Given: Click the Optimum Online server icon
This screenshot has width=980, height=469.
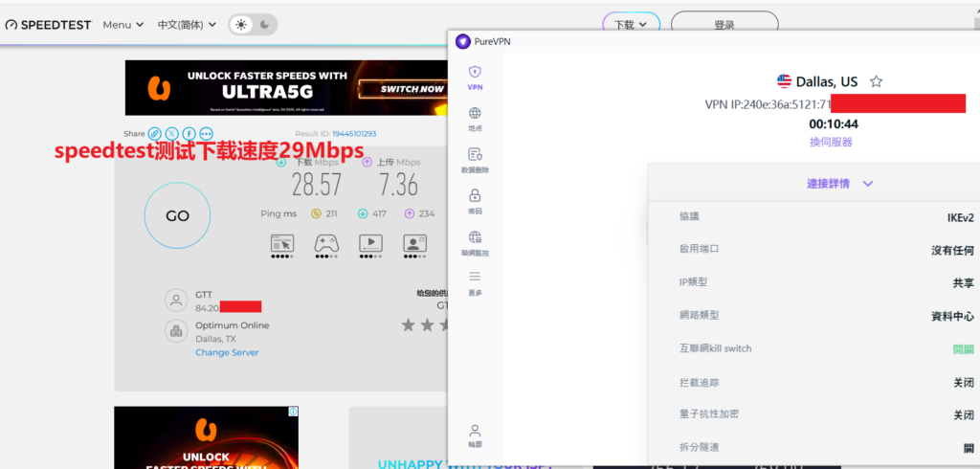Looking at the screenshot, I should tap(176, 331).
